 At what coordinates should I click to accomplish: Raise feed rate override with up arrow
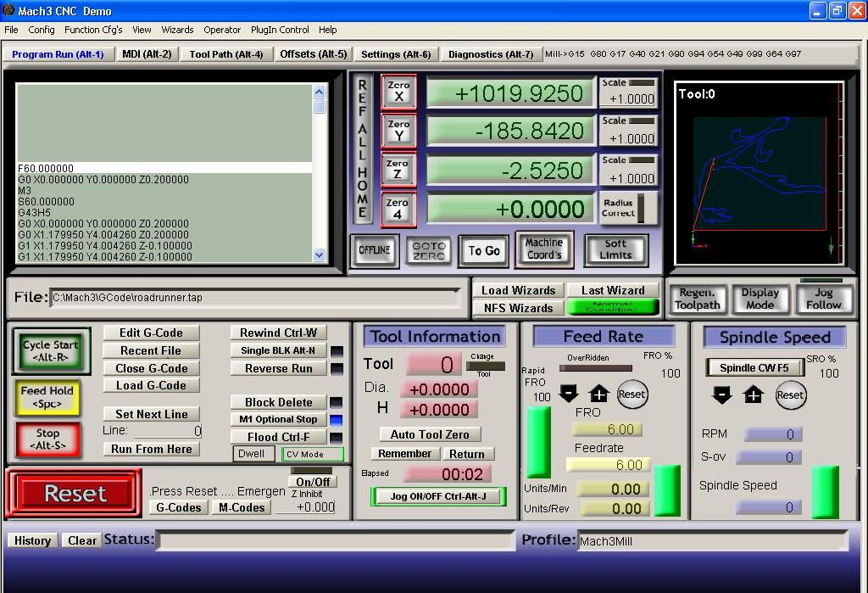[599, 394]
